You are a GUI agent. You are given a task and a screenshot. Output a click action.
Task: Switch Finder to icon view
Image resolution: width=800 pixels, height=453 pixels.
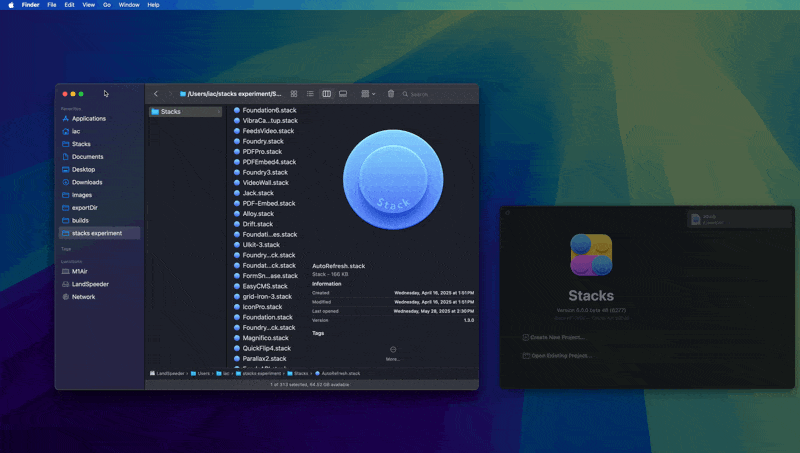tap(294, 94)
